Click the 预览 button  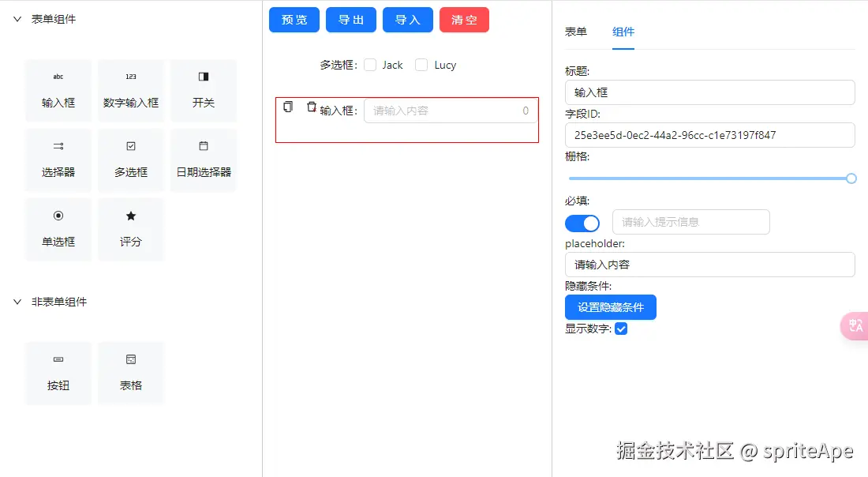(x=294, y=20)
